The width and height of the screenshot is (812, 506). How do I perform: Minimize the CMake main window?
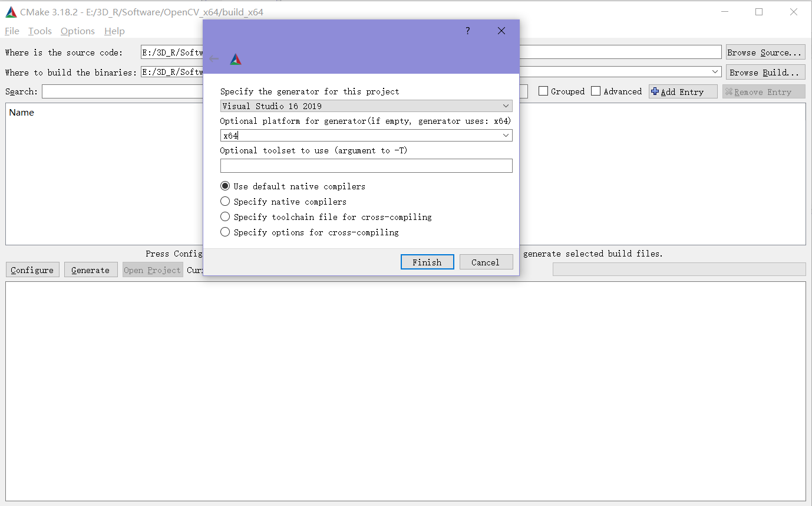point(725,12)
